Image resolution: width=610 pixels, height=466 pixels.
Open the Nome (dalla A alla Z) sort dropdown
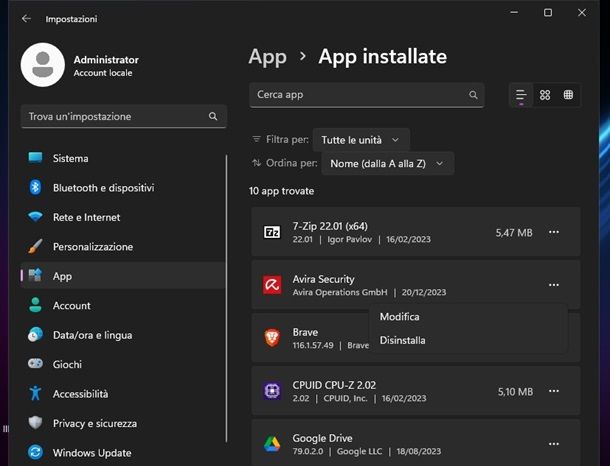(x=387, y=163)
